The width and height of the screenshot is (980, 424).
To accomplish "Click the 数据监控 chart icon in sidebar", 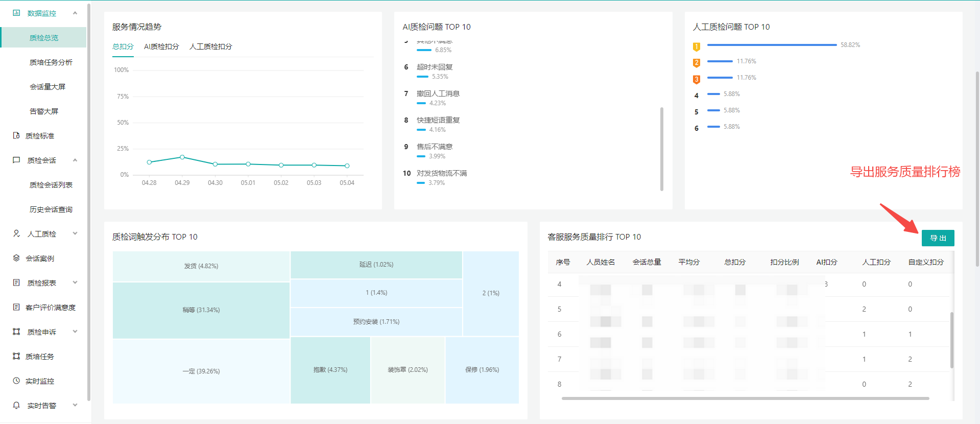I will 16,13.
